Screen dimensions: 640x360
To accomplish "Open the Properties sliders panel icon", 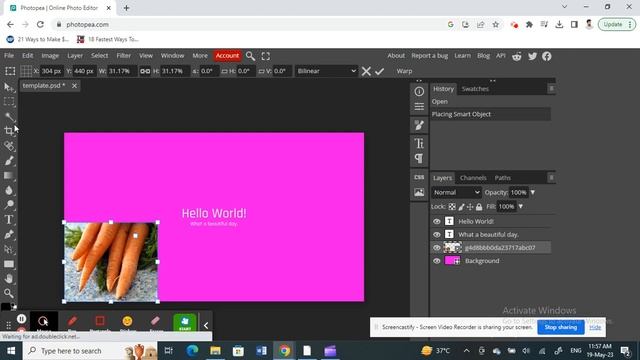I will click(x=419, y=107).
